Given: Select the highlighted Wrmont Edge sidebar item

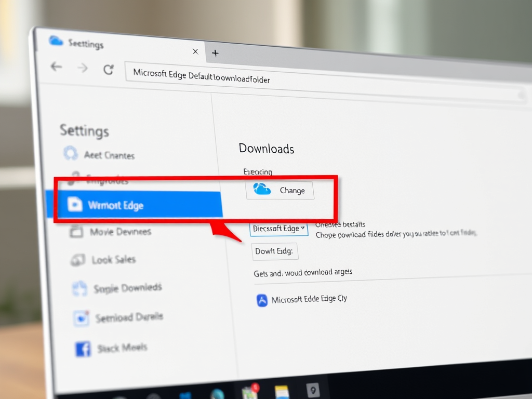Looking at the screenshot, I should [134, 204].
